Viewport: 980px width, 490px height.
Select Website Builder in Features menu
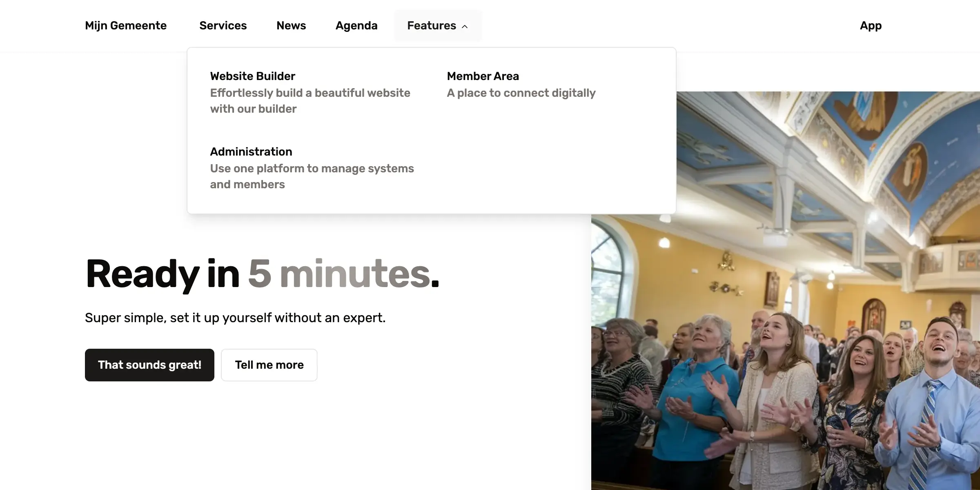[252, 76]
